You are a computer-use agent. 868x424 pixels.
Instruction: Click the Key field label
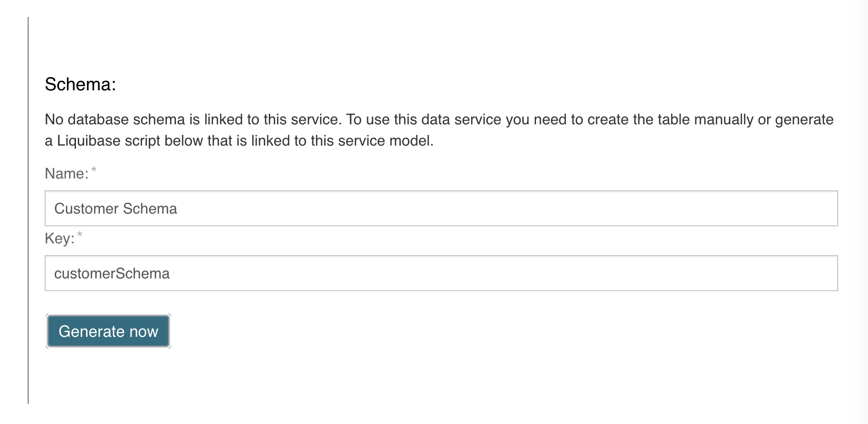click(x=59, y=239)
